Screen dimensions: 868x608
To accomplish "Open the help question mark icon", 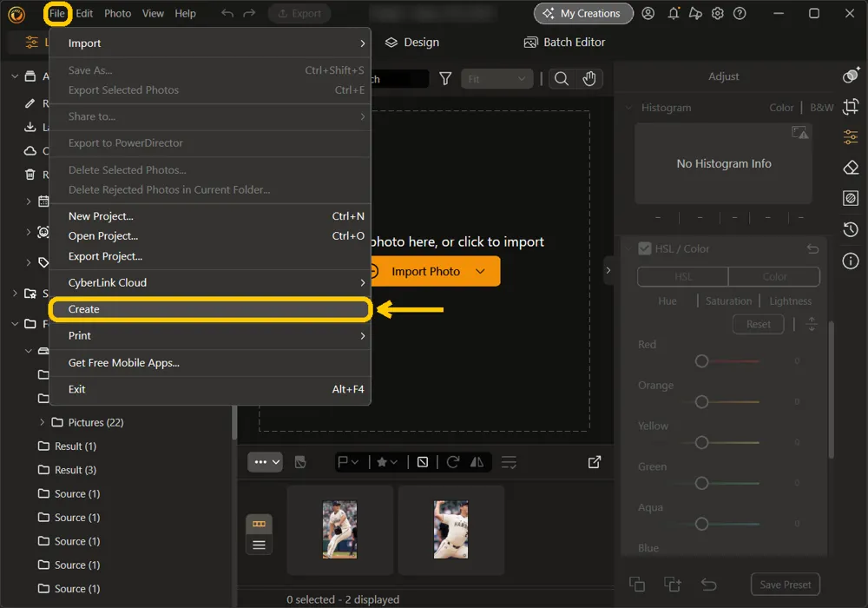I will (740, 13).
